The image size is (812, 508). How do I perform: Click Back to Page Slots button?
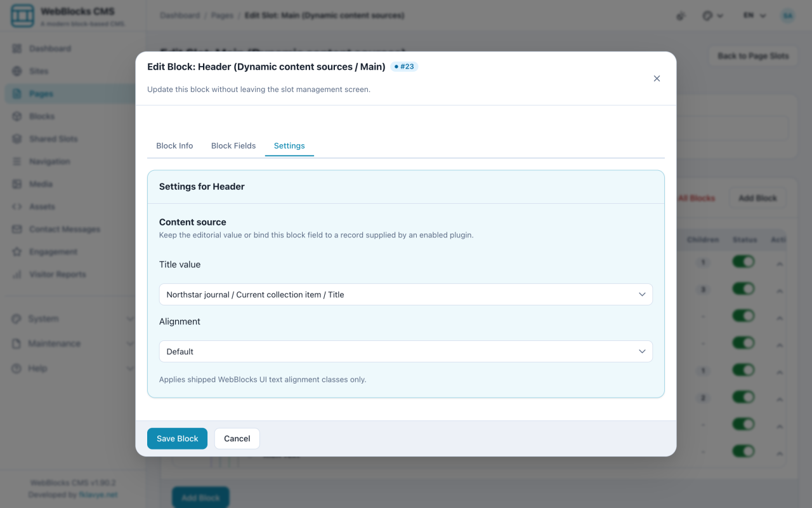[753, 56]
